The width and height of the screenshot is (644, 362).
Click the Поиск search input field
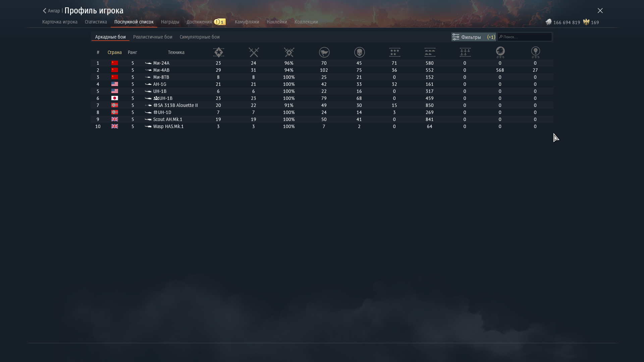[x=526, y=37]
